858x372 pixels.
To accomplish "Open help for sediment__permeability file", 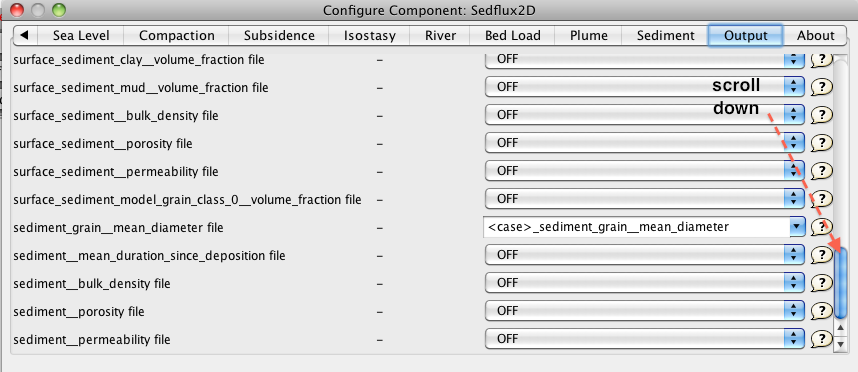I will pyautogui.click(x=821, y=339).
